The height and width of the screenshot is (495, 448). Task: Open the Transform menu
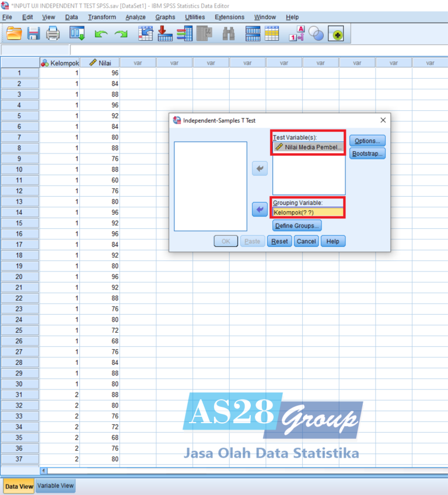pyautogui.click(x=102, y=17)
